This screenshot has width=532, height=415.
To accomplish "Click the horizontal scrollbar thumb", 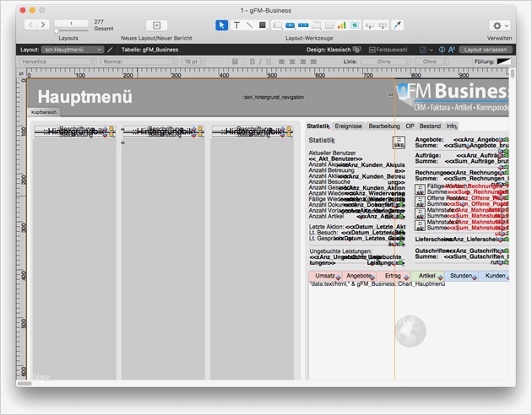I will [x=24, y=384].
